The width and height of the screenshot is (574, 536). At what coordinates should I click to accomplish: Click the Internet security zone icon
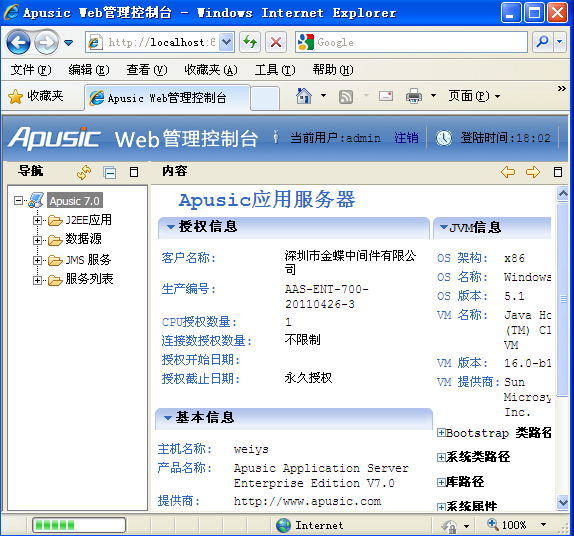point(283,525)
